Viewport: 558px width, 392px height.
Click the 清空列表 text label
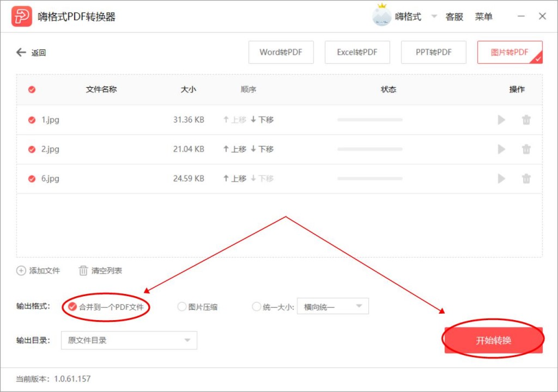click(x=106, y=271)
